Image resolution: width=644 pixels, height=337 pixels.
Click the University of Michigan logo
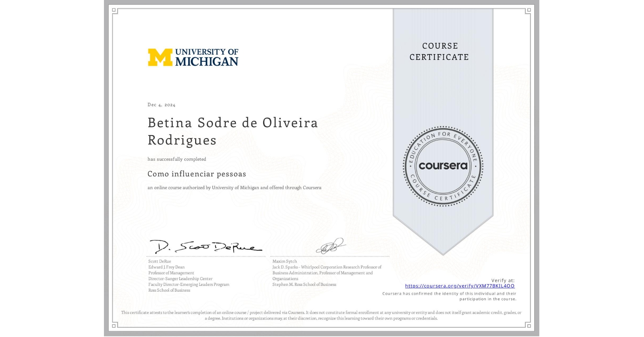(193, 57)
